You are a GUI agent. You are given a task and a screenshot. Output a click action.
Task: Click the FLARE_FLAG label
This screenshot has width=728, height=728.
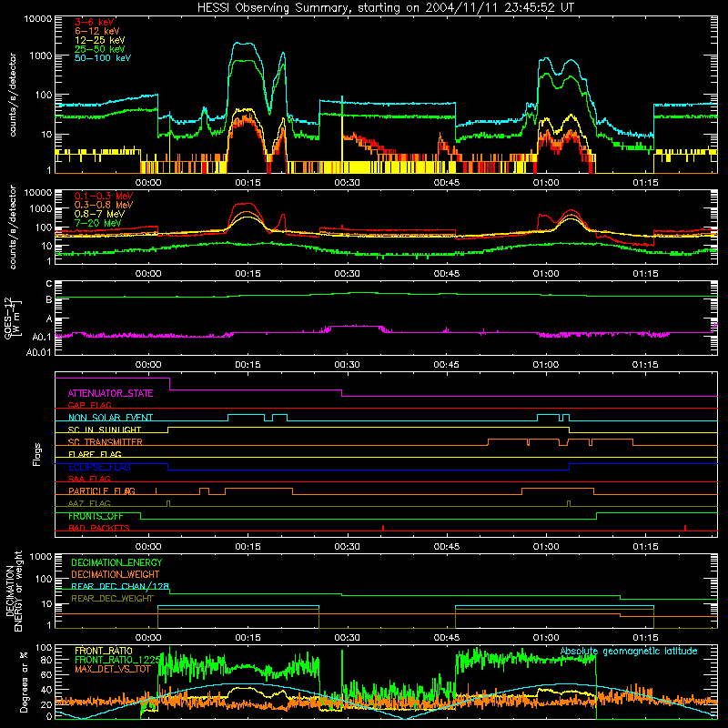[x=95, y=454]
